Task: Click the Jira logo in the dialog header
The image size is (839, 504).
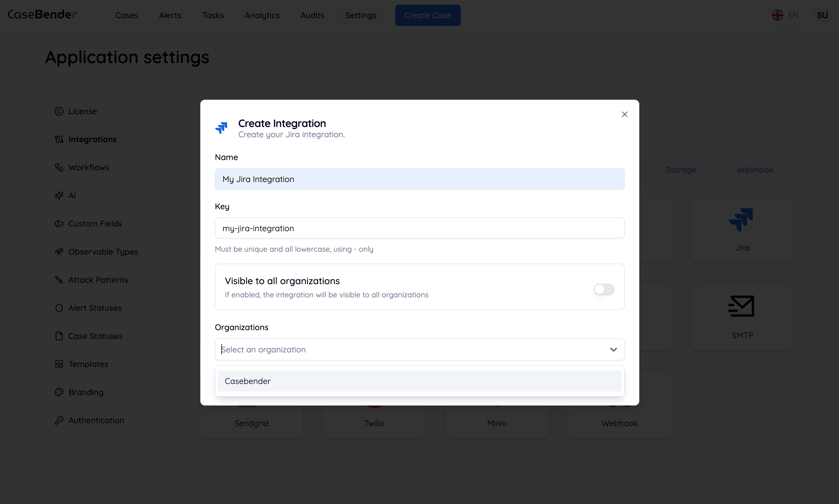Action: tap(222, 128)
